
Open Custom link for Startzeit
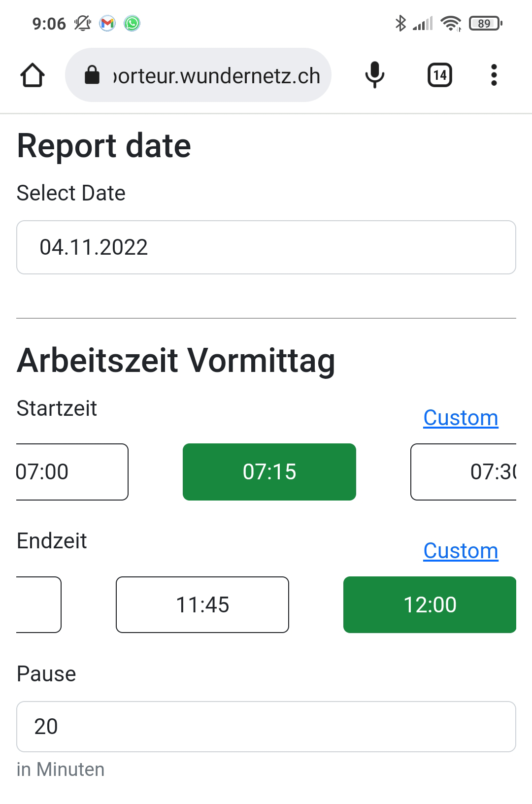[461, 418]
